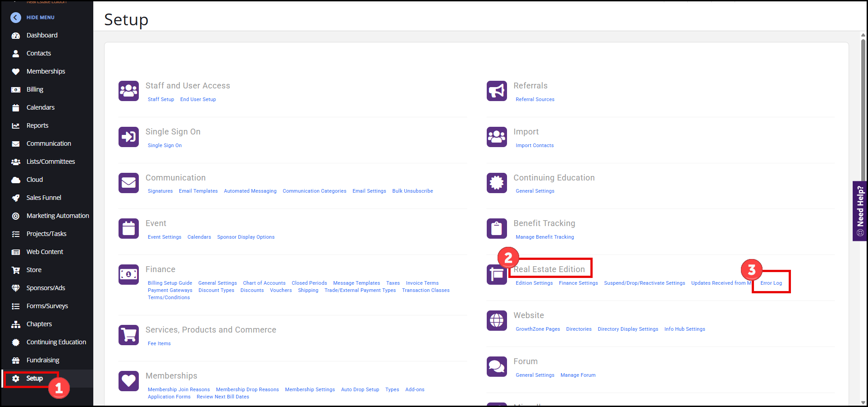The image size is (868, 407).
Task: Click the Staff and User Access icon
Action: pos(128,91)
